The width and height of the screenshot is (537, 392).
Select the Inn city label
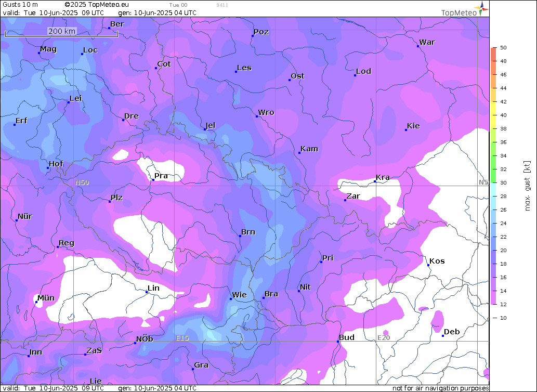click(x=36, y=352)
